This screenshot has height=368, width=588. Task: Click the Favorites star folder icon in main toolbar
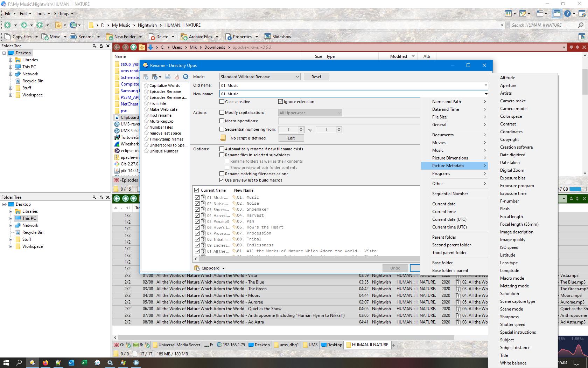pos(58,25)
